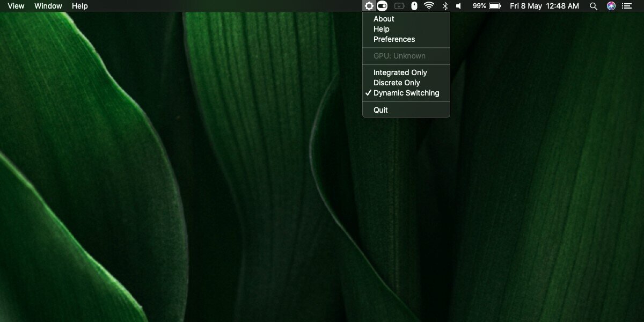The image size is (644, 322).
Task: Open the Wi-Fi menu
Action: (x=429, y=6)
